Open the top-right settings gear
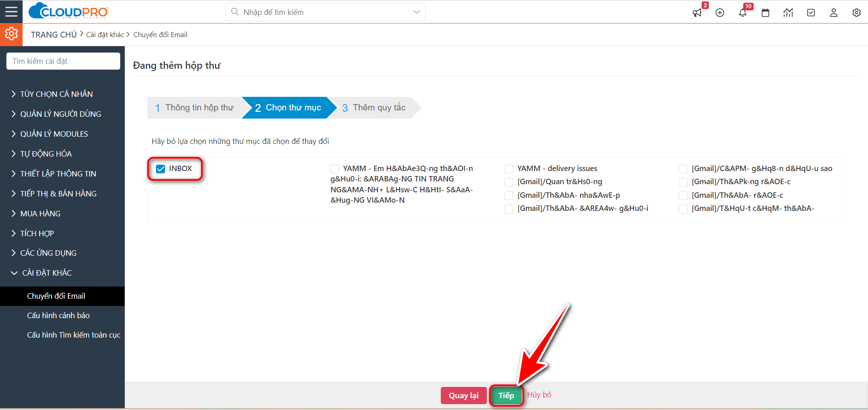This screenshot has height=410, width=868. 856,13
